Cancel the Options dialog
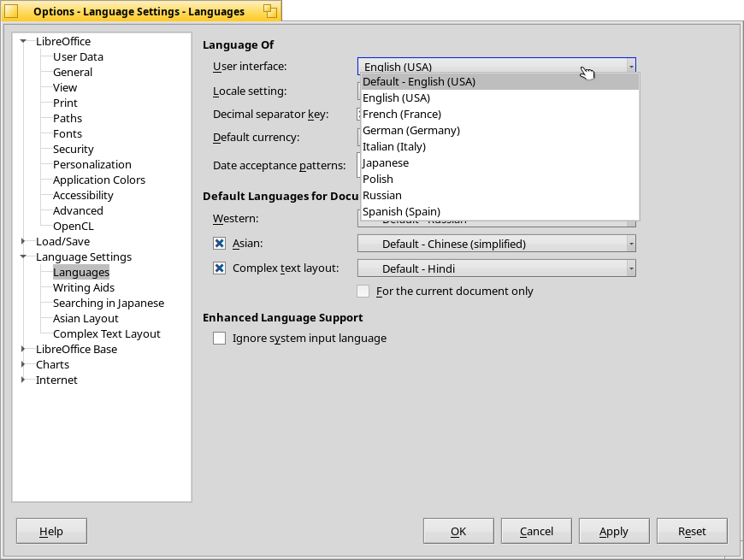Viewport: 744px width, 560px height. tap(536, 531)
